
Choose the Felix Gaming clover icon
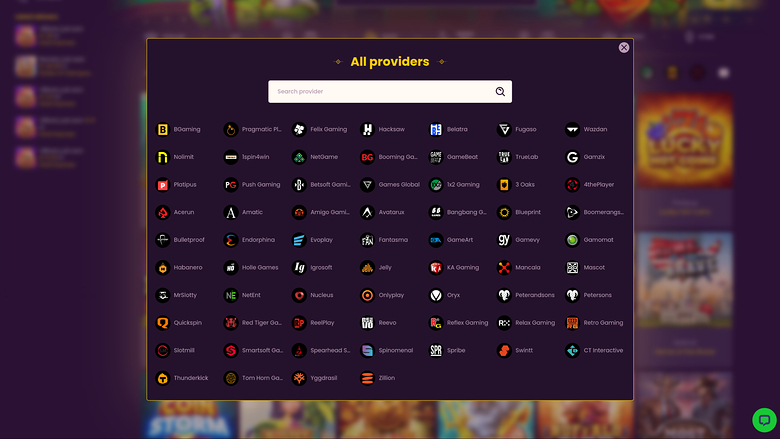pyautogui.click(x=299, y=130)
